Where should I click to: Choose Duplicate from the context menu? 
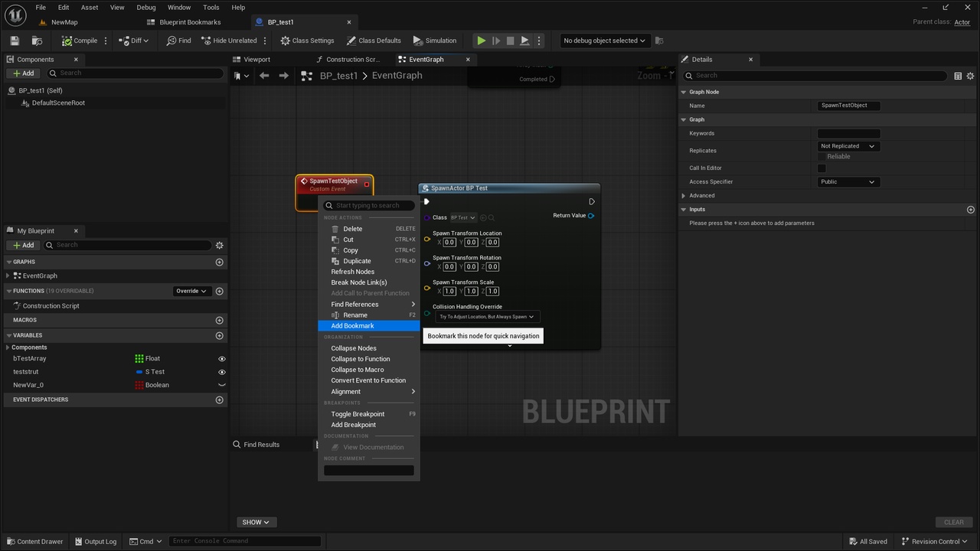point(369,261)
